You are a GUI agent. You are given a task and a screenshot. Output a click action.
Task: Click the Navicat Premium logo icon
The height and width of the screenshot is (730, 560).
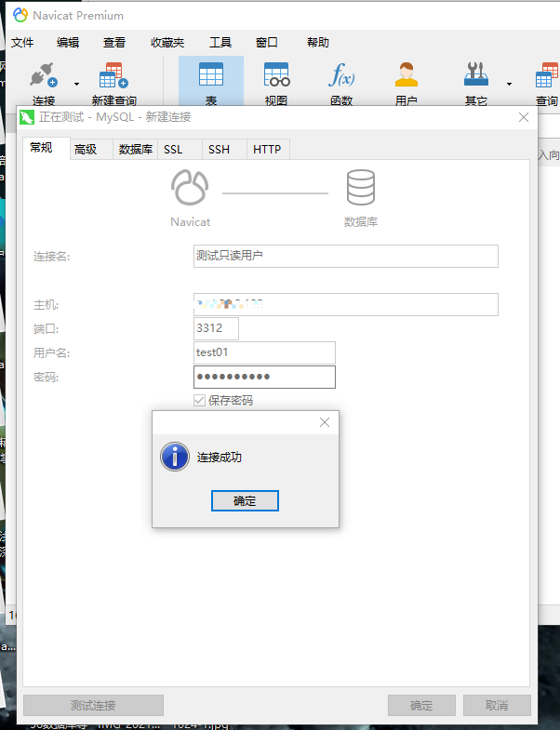(20, 16)
